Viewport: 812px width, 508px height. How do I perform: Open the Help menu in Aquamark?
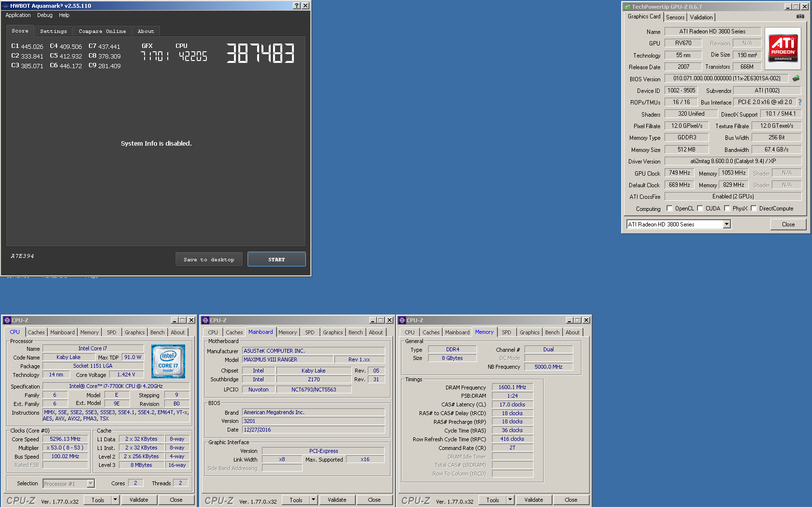point(64,15)
